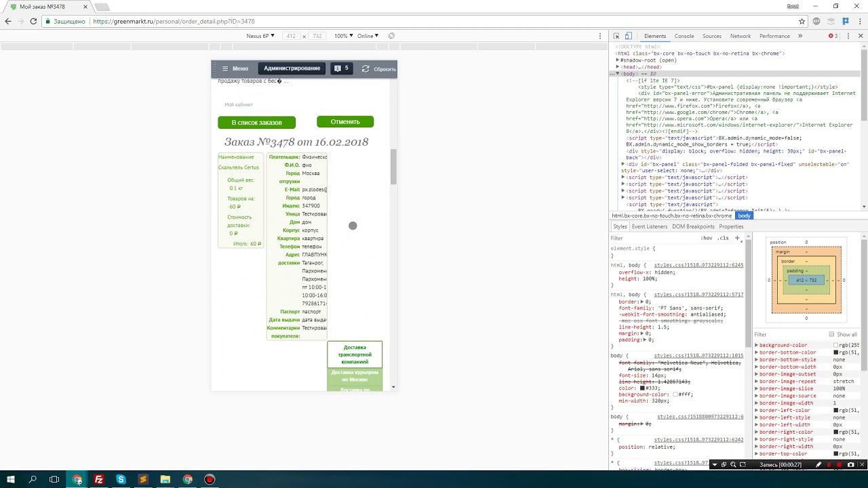Open FileZilla from the taskbar
The image size is (868, 488).
[99, 479]
